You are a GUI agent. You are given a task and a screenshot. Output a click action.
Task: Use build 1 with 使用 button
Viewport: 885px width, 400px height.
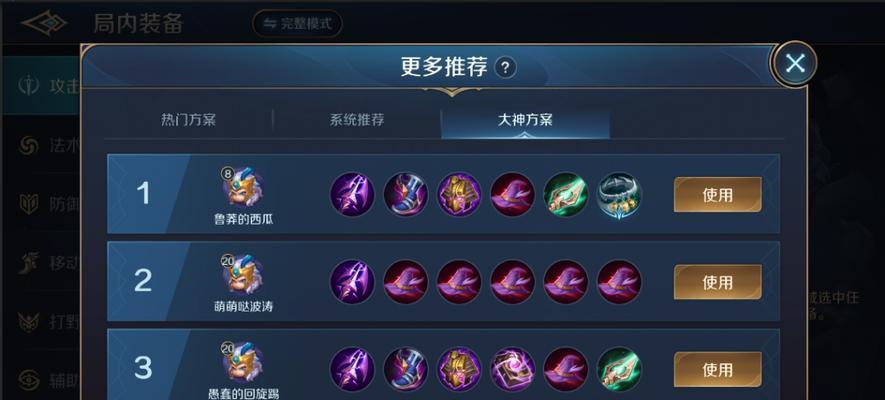coord(717,195)
